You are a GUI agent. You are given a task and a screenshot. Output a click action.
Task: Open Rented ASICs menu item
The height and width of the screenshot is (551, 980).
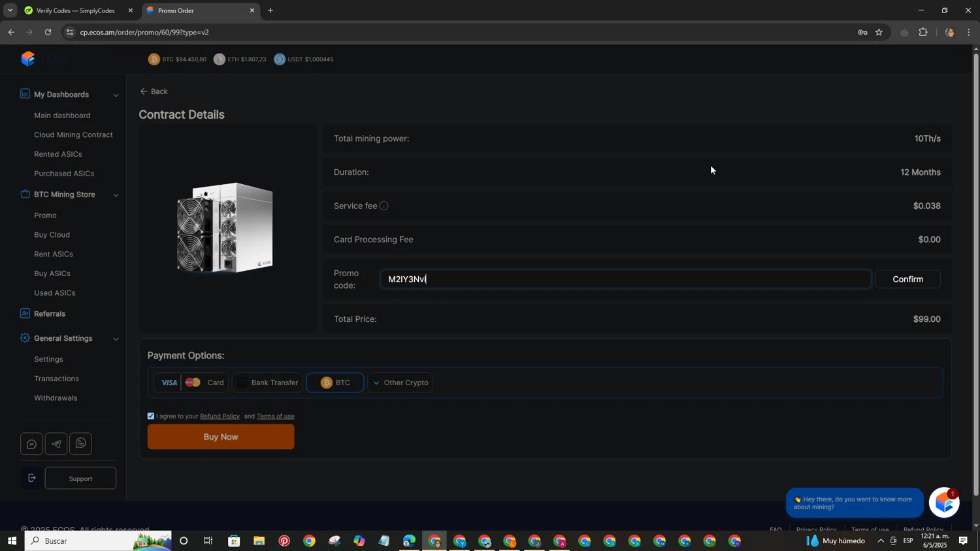(58, 154)
